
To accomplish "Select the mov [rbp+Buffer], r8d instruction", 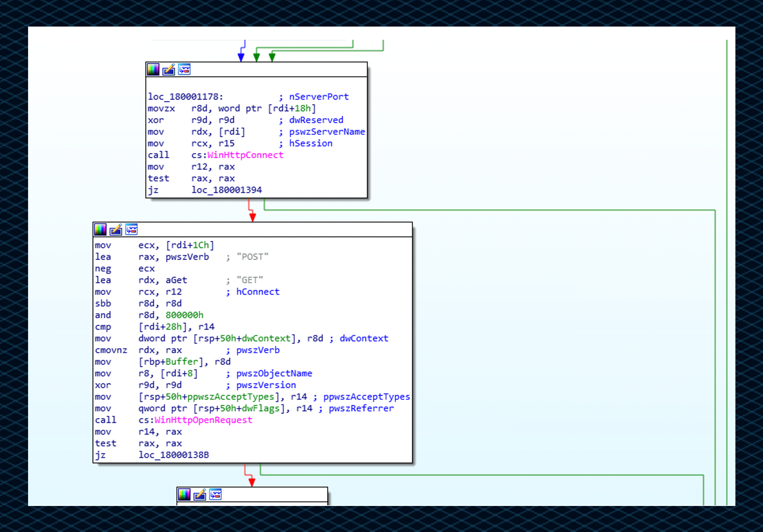I will click(x=163, y=362).
